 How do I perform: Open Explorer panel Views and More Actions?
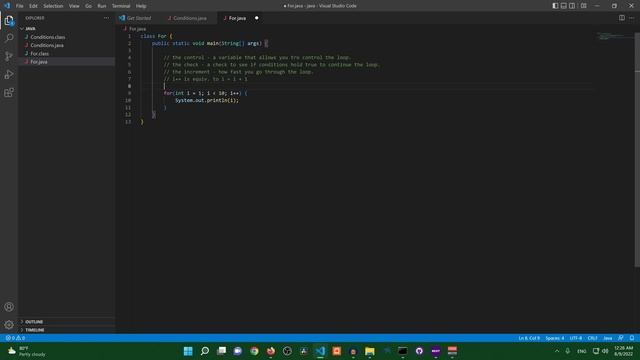[107, 18]
